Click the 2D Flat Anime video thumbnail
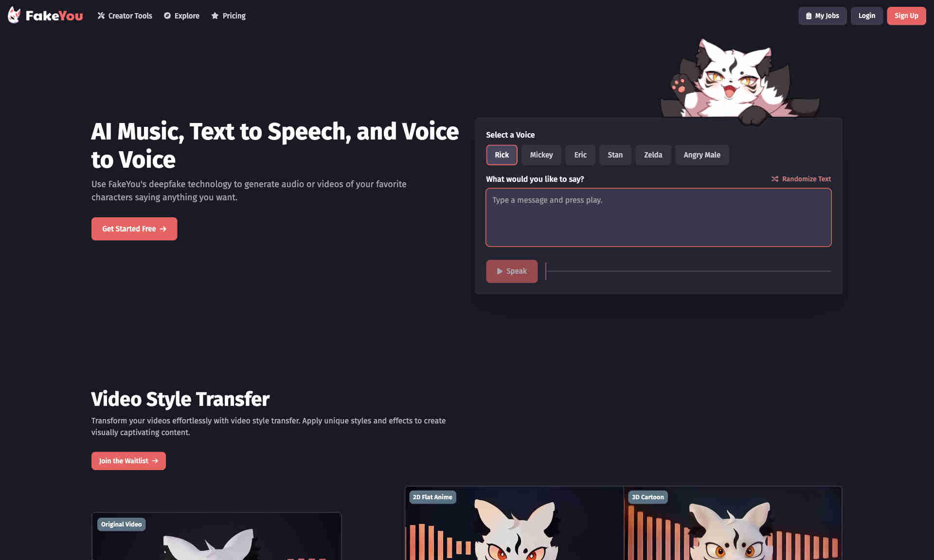The width and height of the screenshot is (934, 560). (x=514, y=526)
